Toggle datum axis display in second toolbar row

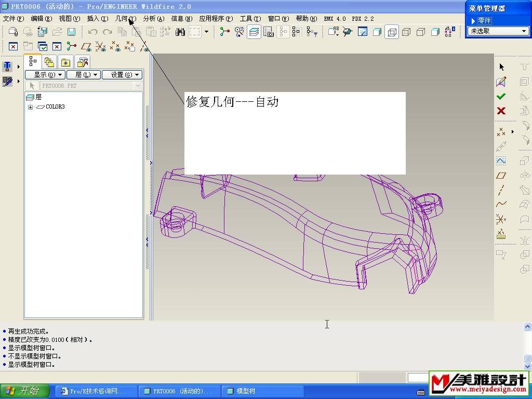tap(144, 46)
